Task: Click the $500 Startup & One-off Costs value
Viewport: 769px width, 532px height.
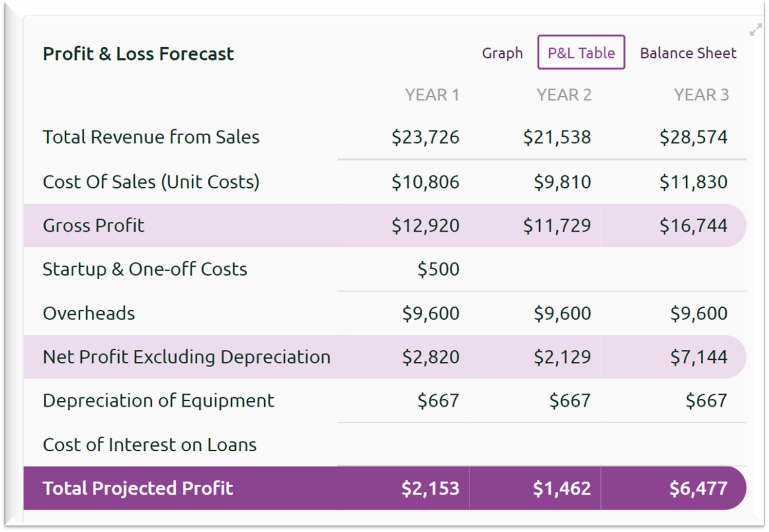Action: [437, 268]
